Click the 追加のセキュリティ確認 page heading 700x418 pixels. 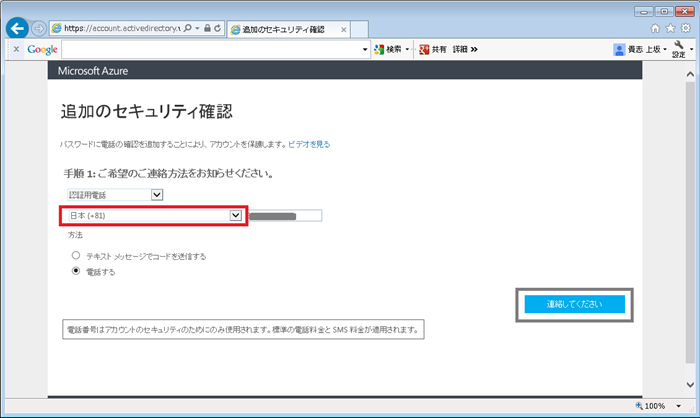point(146,111)
